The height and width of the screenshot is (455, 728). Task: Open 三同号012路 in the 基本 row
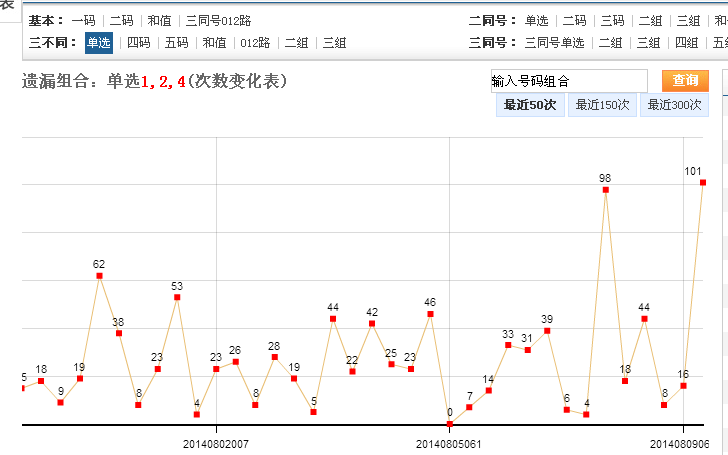pyautogui.click(x=218, y=20)
